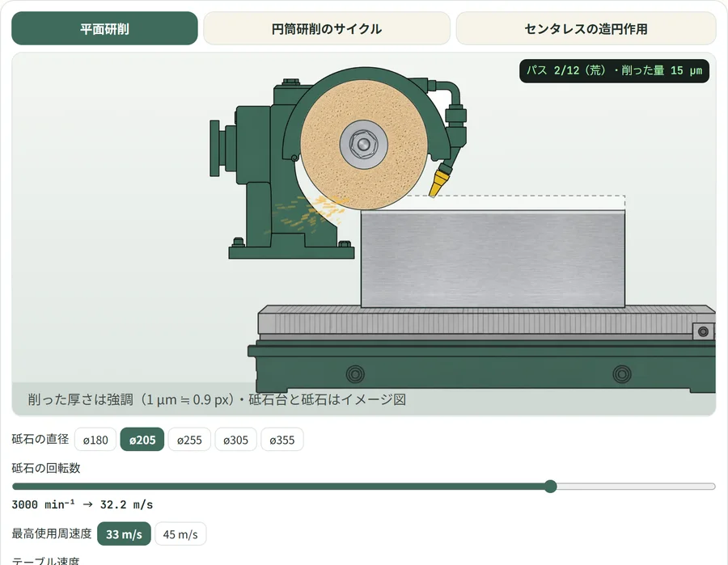Select grinding wheel diameter ø205
The width and height of the screenshot is (728, 565).
coord(142,440)
